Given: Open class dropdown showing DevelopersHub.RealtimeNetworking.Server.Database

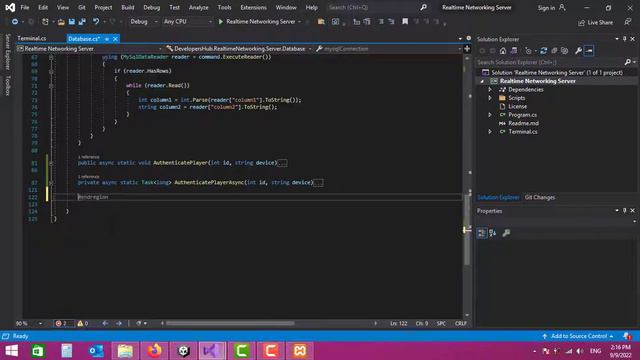Looking at the screenshot, I should point(239,49).
